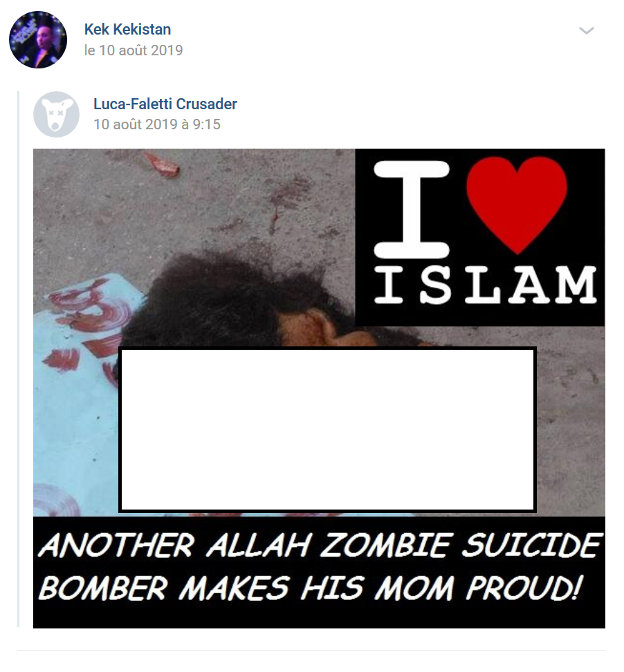This screenshot has width=624, height=672.
Task: Open the Kek Kekistan profile name link
Action: (x=127, y=30)
